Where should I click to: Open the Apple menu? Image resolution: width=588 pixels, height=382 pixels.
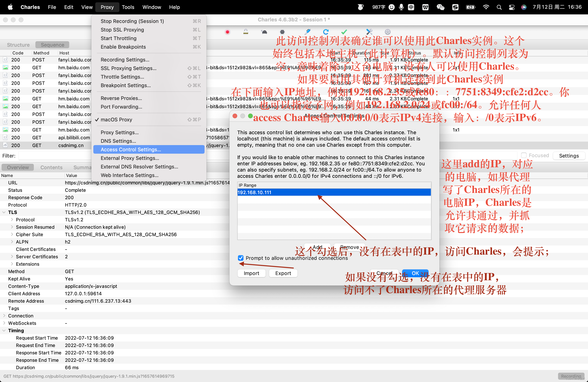(x=10, y=7)
